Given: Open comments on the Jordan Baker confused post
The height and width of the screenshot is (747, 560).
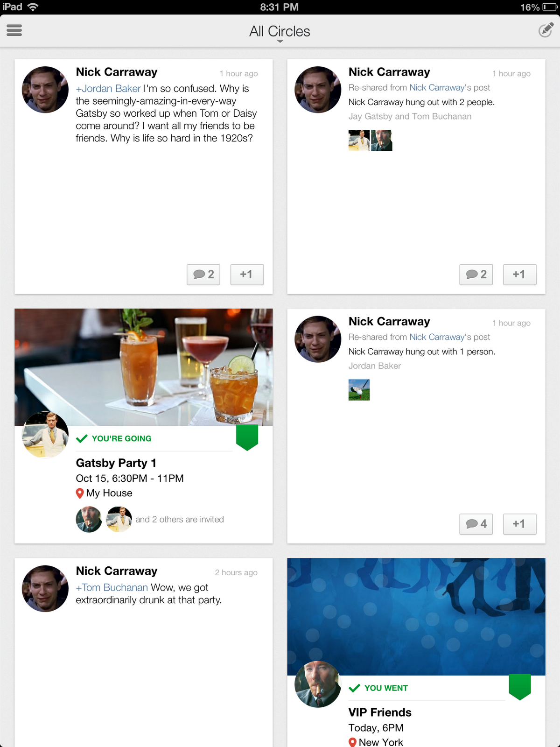Looking at the screenshot, I should click(203, 275).
